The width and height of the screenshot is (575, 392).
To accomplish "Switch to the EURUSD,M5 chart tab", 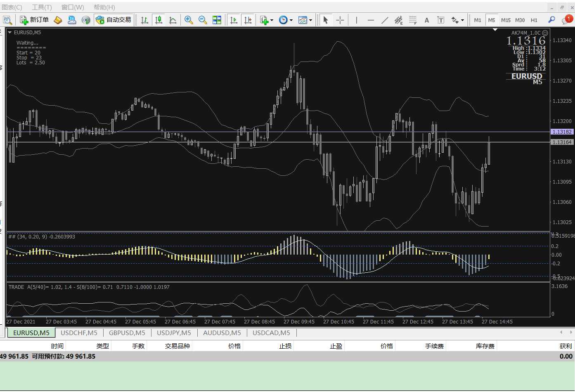I will (31, 333).
